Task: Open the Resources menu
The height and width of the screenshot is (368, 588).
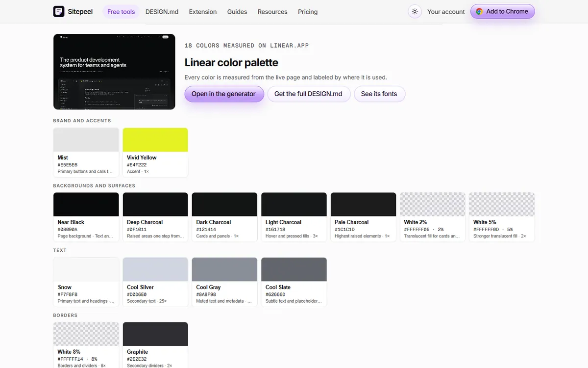Action: point(272,12)
